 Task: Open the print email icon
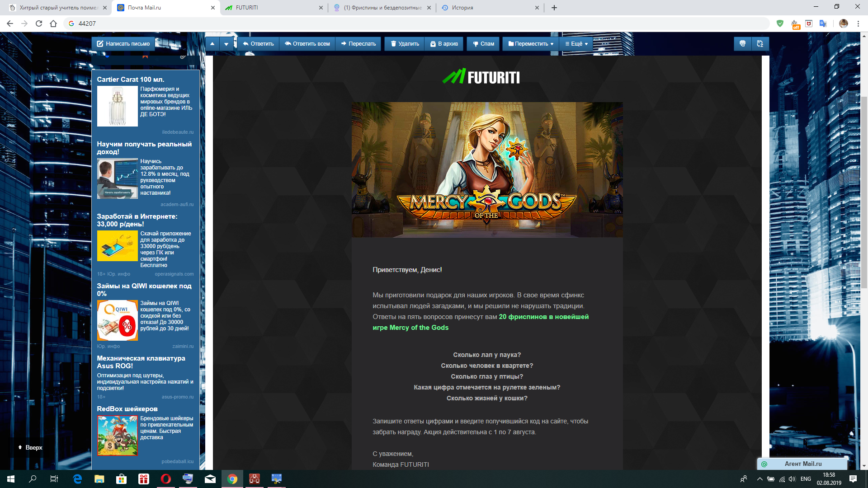point(742,44)
